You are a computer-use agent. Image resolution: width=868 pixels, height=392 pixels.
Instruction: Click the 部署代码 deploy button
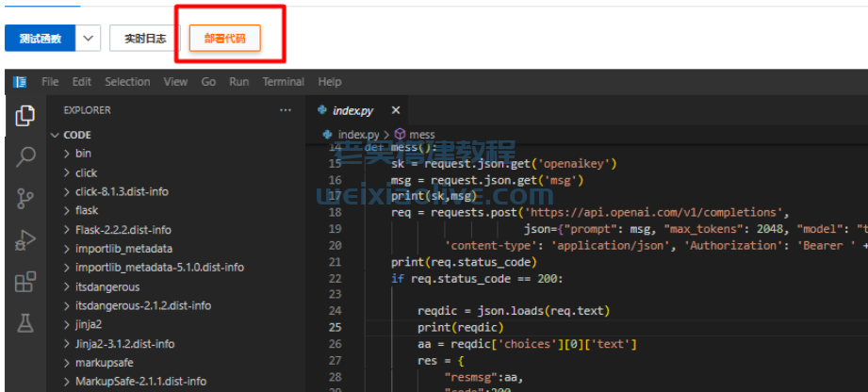224,39
